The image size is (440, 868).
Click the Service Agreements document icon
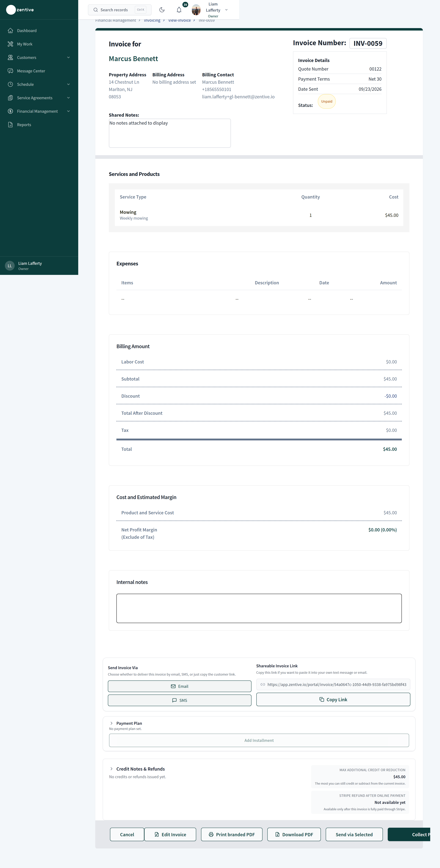click(x=10, y=98)
